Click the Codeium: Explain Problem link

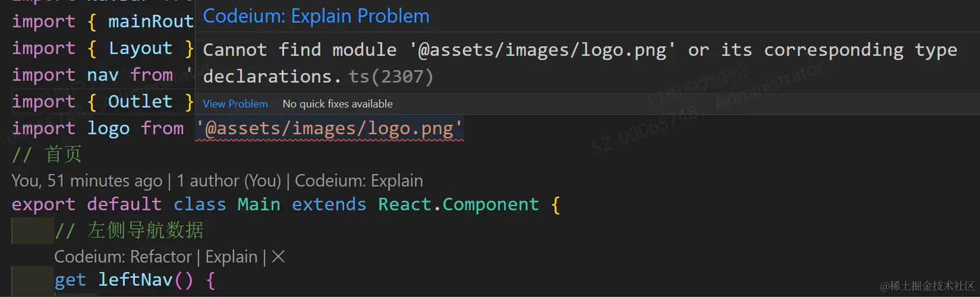[316, 16]
